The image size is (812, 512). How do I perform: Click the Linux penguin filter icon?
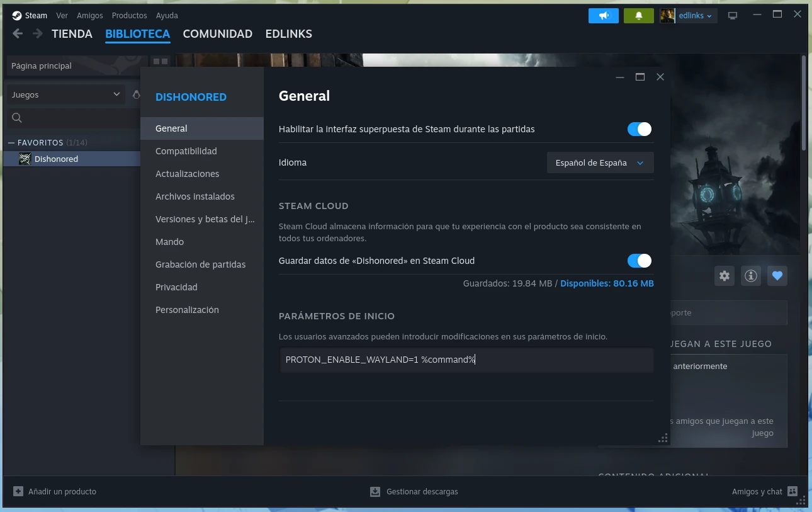pyautogui.click(x=136, y=94)
